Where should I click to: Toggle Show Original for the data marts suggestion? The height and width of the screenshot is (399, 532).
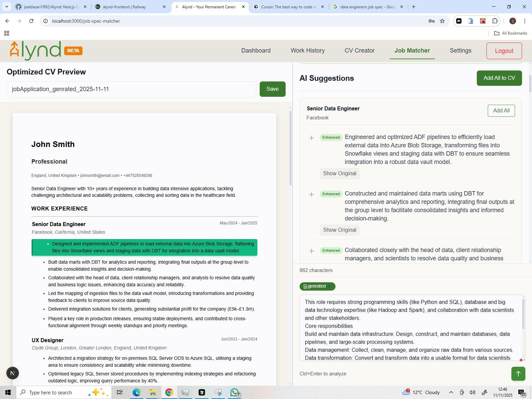click(339, 230)
